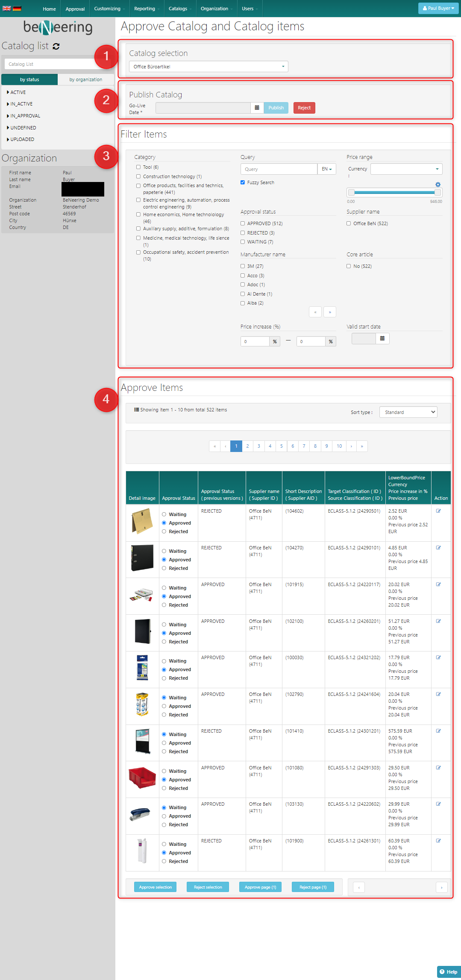
Task: Open the Help widget
Action: coord(448,972)
